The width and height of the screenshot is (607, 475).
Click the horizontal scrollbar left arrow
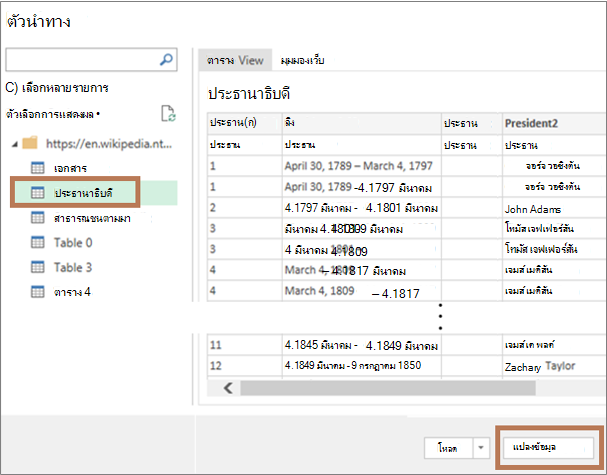tap(228, 388)
